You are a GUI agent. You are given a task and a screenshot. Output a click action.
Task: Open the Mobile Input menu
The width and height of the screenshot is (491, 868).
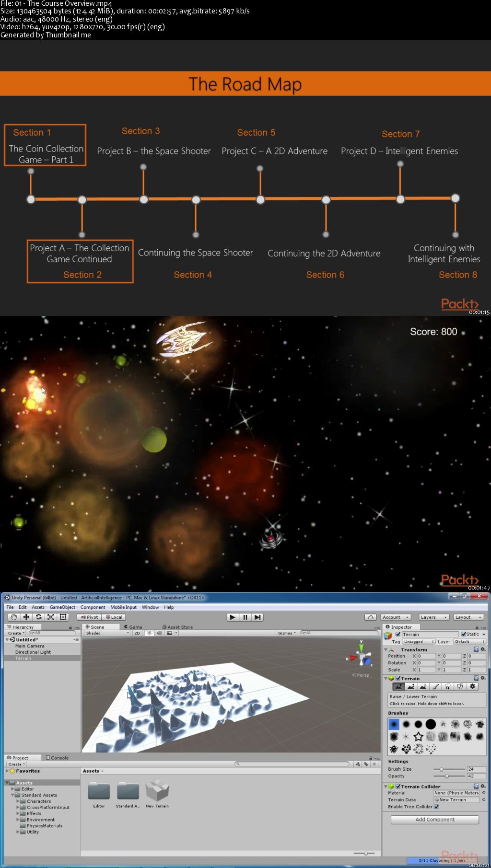(x=123, y=607)
